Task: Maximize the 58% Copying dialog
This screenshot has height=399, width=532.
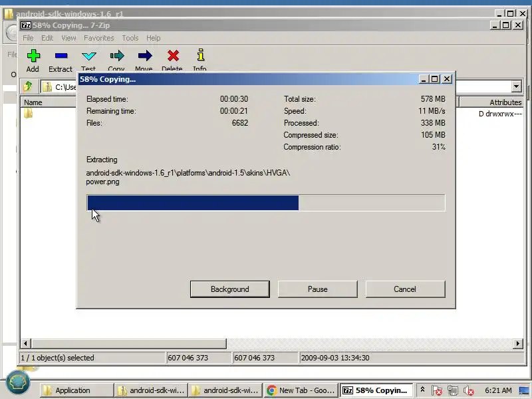Action: click(435, 79)
